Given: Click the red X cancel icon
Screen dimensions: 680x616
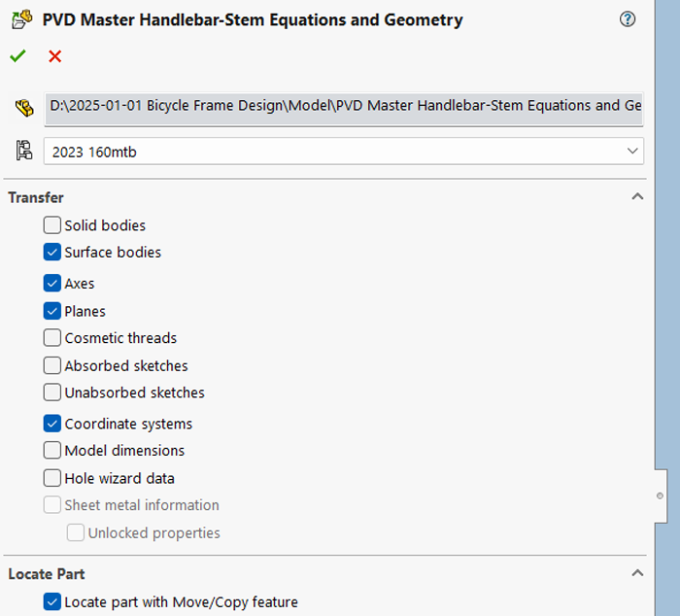Looking at the screenshot, I should tap(54, 56).
